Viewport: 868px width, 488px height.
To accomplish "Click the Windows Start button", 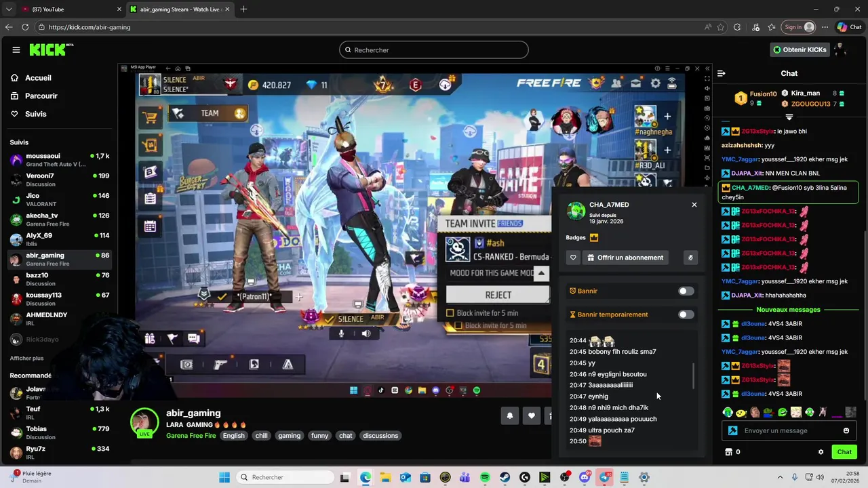I will tap(224, 478).
